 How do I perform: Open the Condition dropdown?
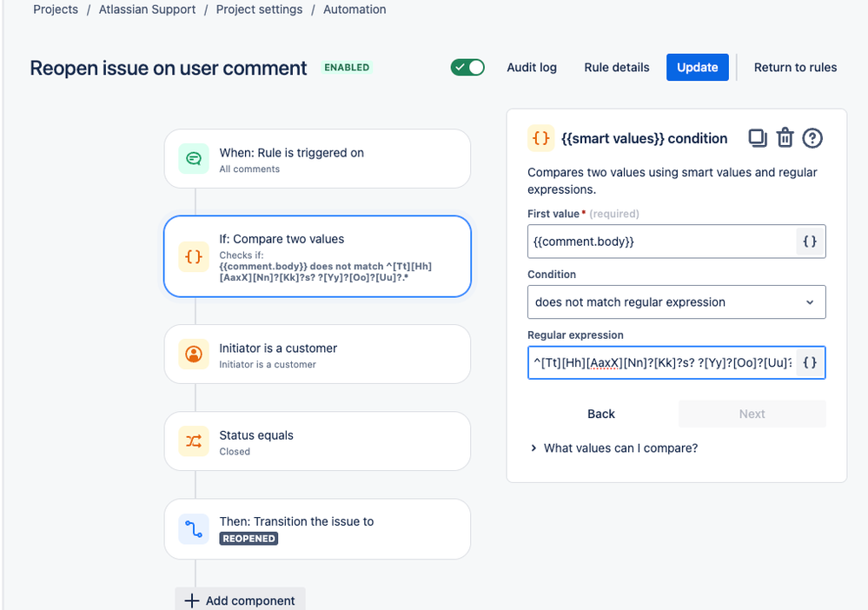tap(677, 302)
